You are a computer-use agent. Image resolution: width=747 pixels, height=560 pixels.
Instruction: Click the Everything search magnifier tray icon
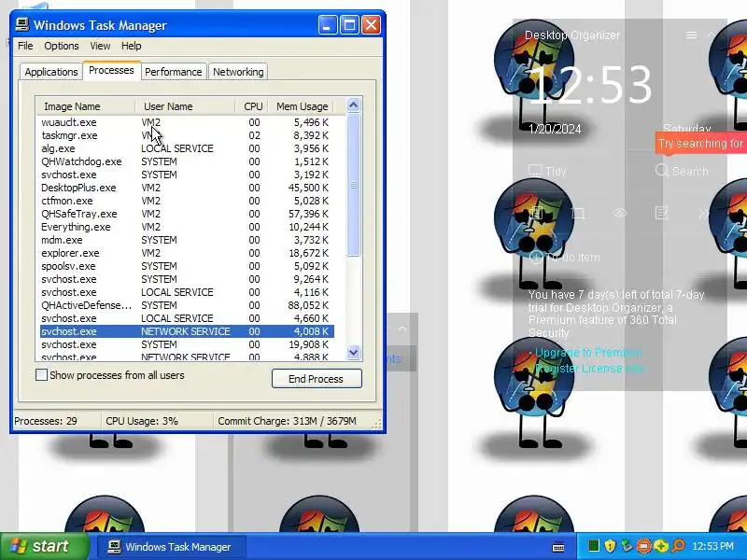[678, 546]
